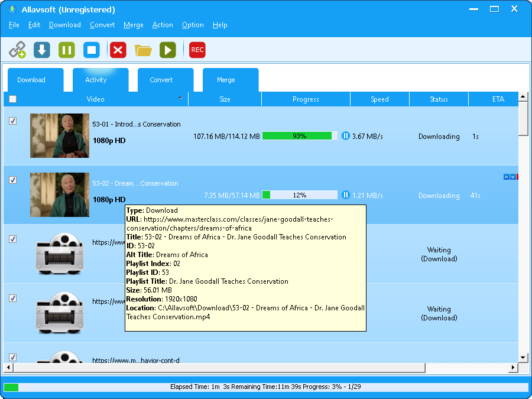532x399 pixels.
Task: Sort by the Size column header
Action: tap(225, 99)
